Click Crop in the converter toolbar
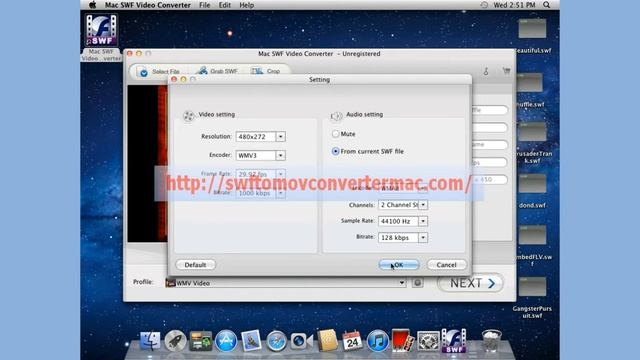This screenshot has width=640, height=360. [x=265, y=71]
